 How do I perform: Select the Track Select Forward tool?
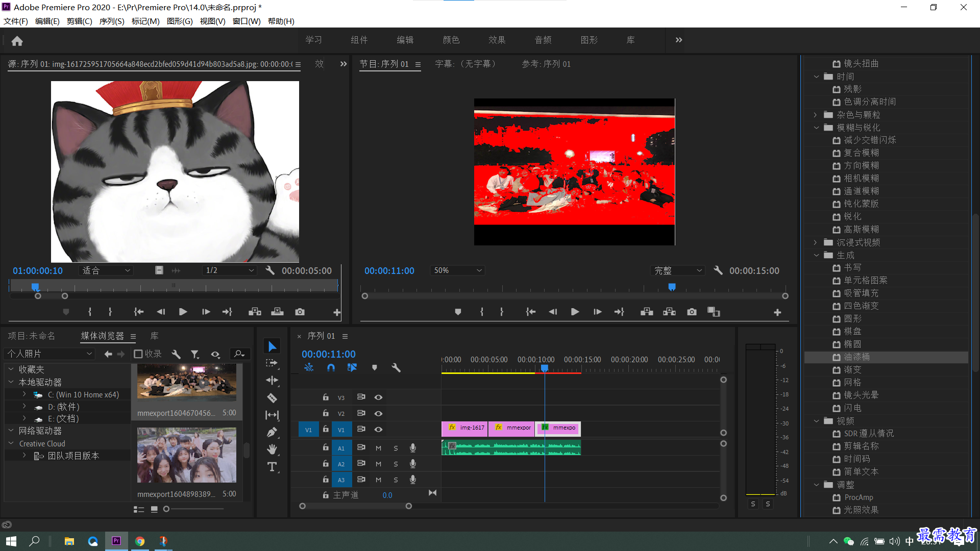[272, 363]
